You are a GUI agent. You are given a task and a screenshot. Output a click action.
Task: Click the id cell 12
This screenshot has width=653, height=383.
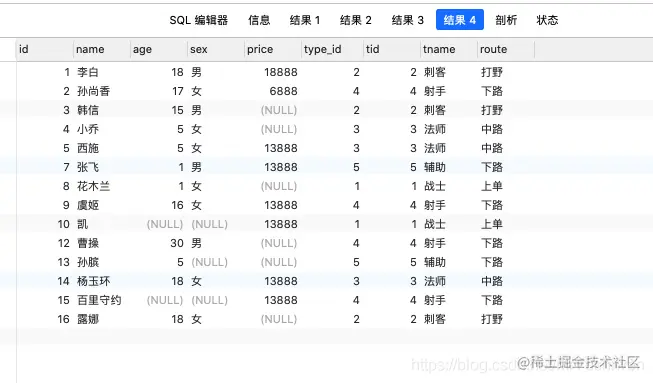coord(63,243)
